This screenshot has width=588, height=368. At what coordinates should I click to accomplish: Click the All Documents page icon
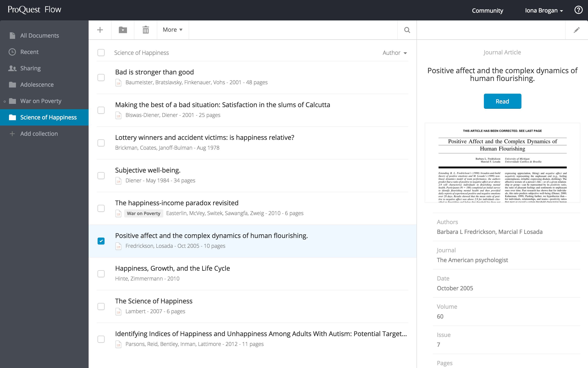click(12, 36)
